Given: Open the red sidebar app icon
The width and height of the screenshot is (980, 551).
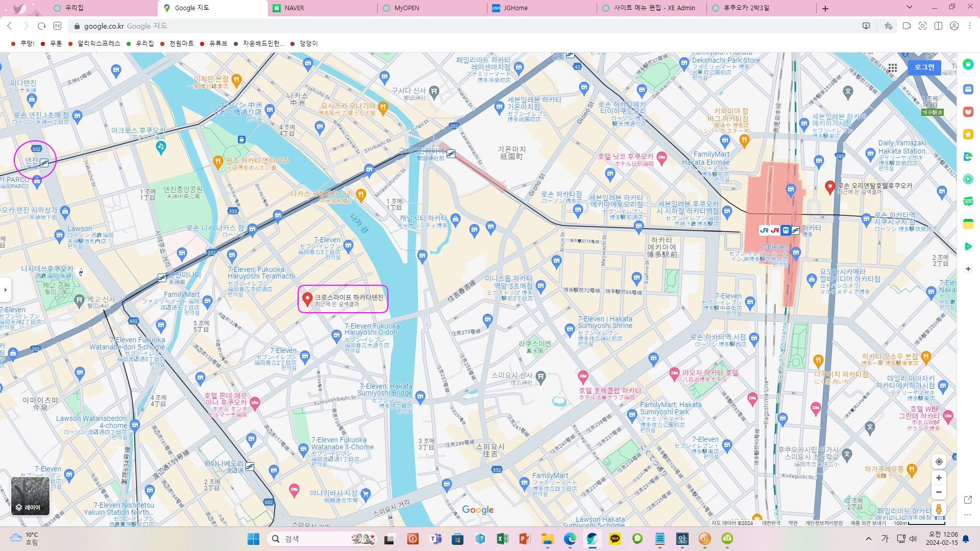Looking at the screenshot, I should pyautogui.click(x=968, y=112).
